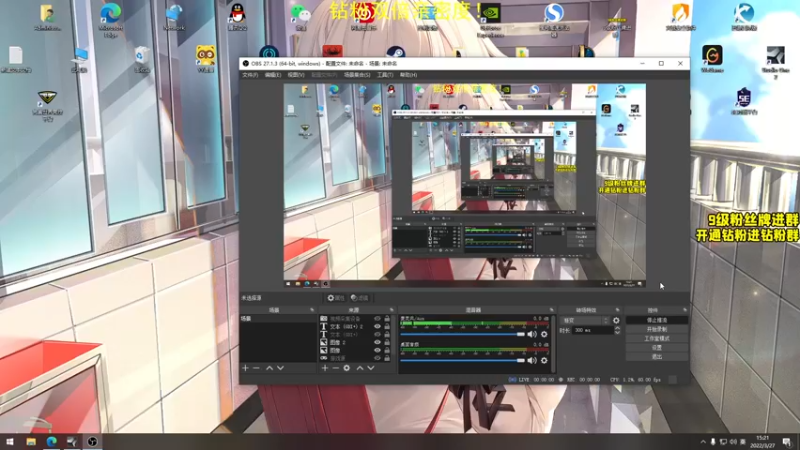Screen dimensions: 800x450
Task: Open 麦克风/Aux audio settings gear
Action: [x=544, y=334]
